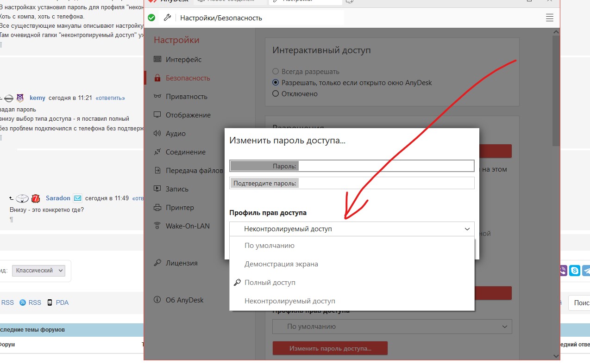This screenshot has height=364, width=590.
Task: Click the 'Изменить пароль доступа...' dialog title
Action: coord(287,141)
